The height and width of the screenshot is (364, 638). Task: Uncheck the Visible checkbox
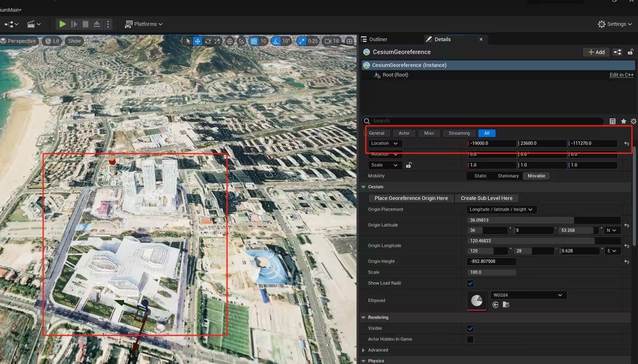pos(470,329)
